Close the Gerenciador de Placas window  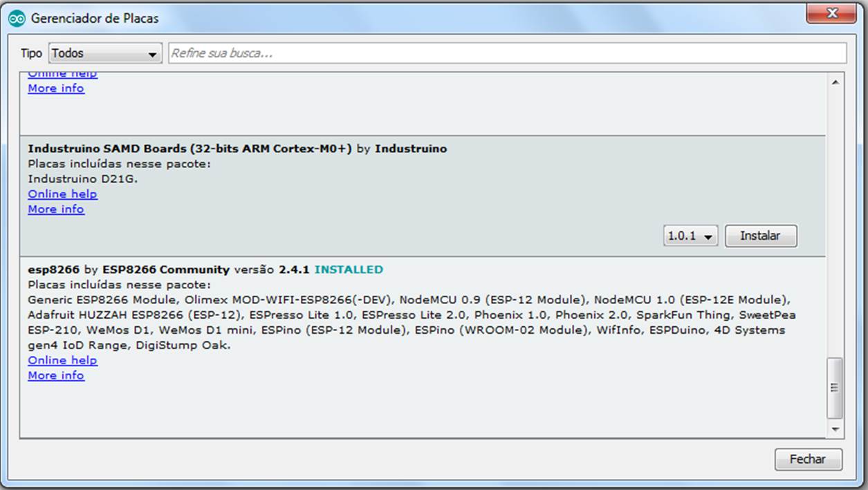click(832, 12)
